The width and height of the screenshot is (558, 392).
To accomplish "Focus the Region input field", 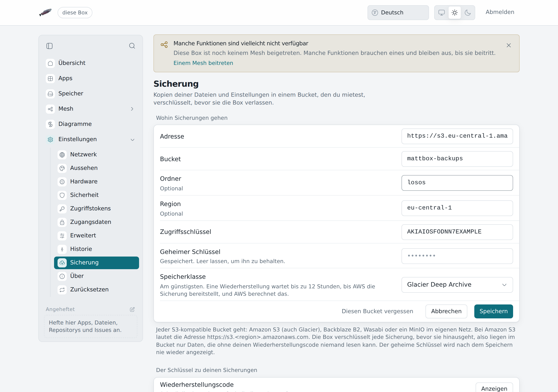I will [457, 208].
